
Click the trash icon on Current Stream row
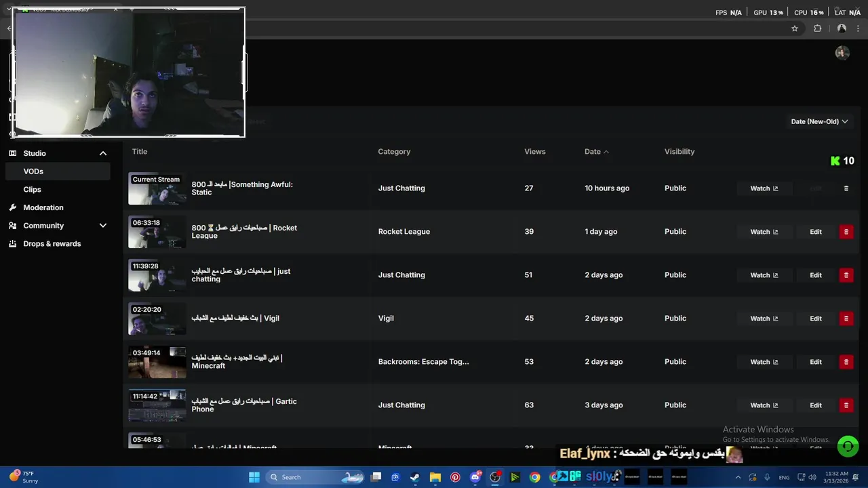(846, 188)
